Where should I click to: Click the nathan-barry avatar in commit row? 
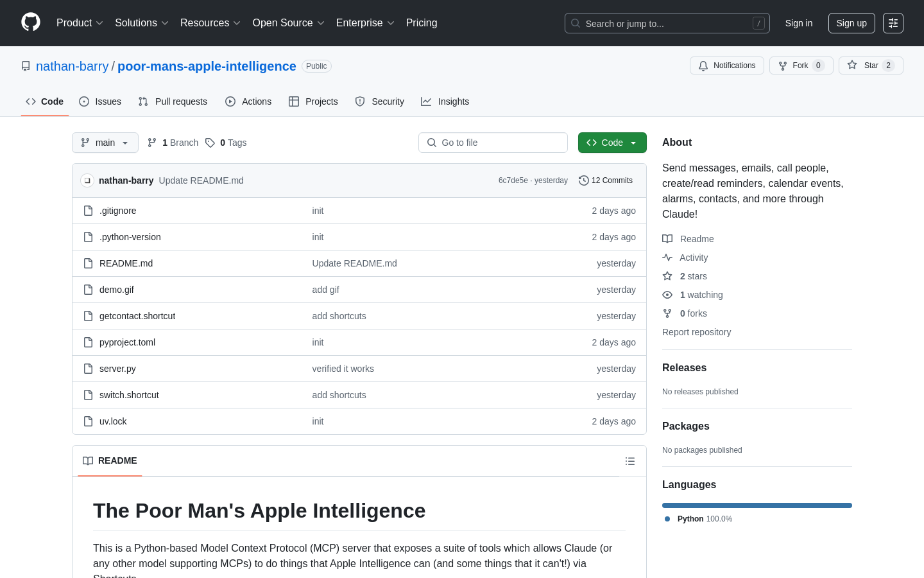coord(87,180)
